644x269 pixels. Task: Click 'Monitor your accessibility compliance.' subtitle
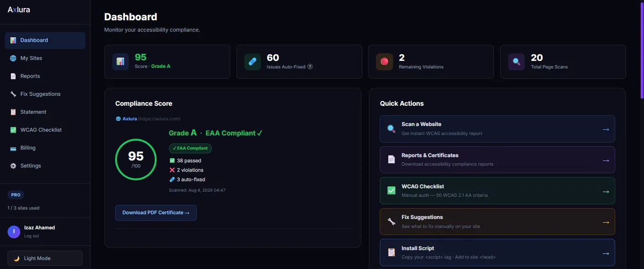(x=152, y=30)
